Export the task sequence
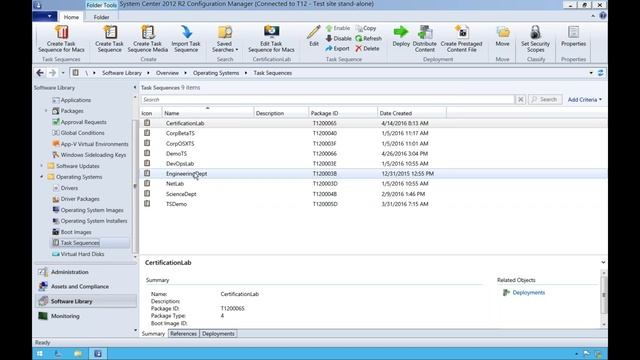This screenshot has width=640, height=360. tap(338, 48)
